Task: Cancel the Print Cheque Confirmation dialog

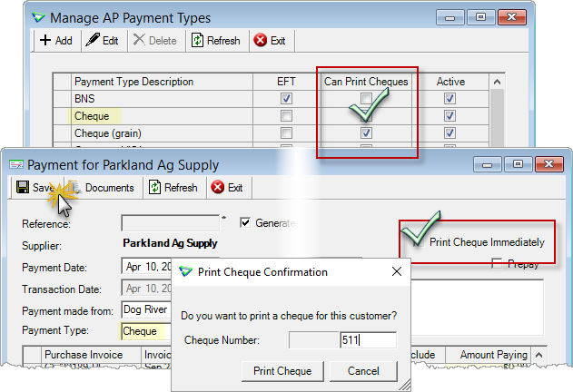Action: point(363,371)
